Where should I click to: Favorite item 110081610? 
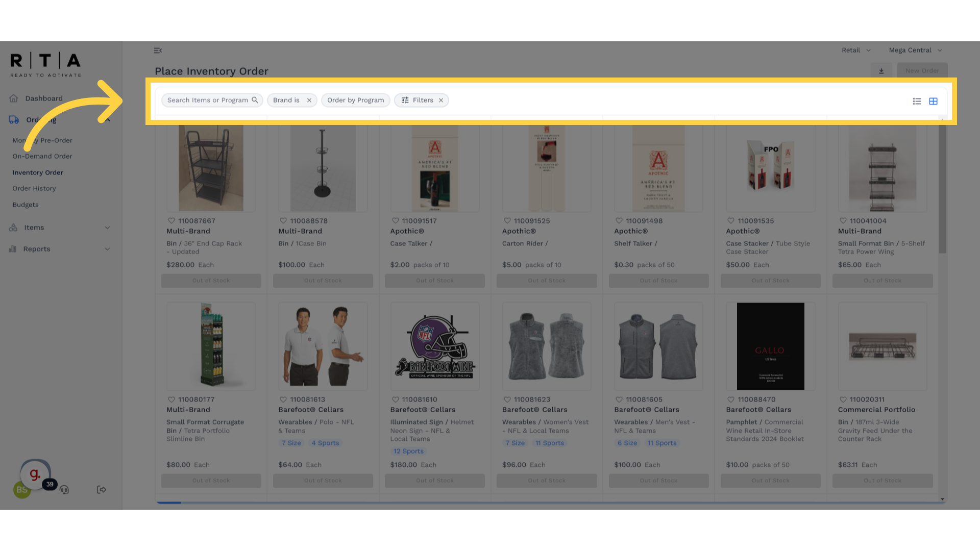395,399
